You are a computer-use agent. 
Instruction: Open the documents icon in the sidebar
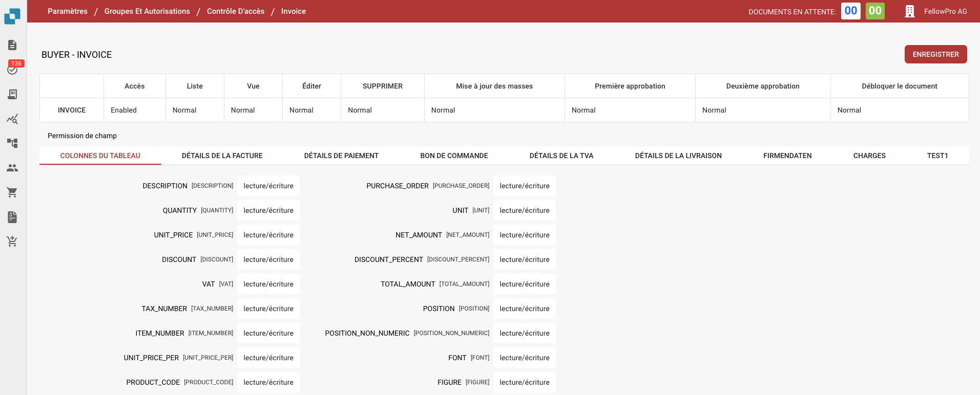point(12,45)
